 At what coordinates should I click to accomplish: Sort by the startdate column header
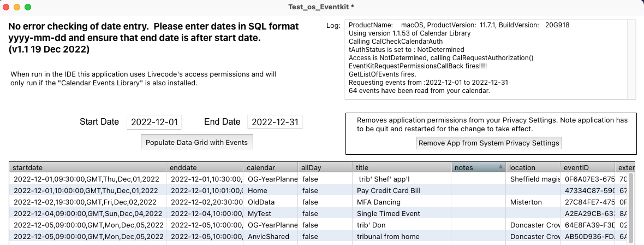pos(87,167)
